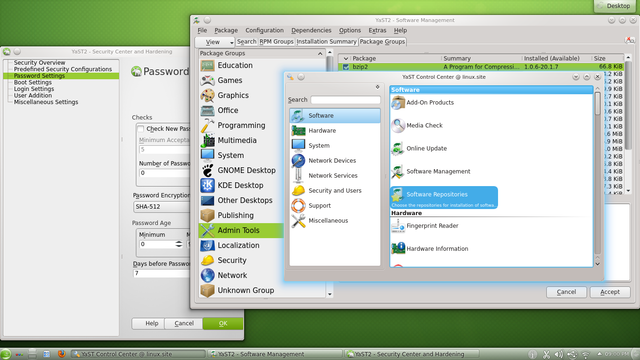Screen dimensions: 640x360
Task: Switch to the Search tab
Action: point(247,42)
